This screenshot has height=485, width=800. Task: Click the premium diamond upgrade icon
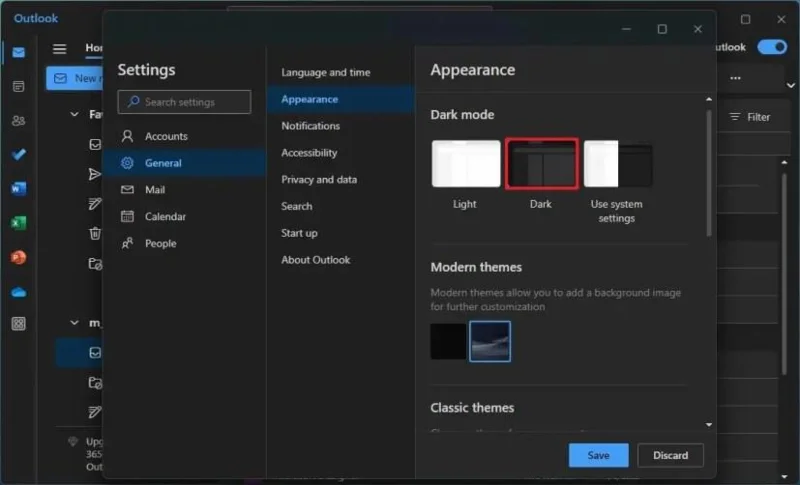click(73, 441)
